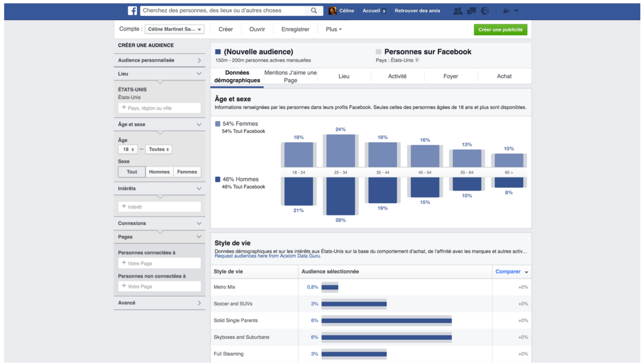Viewport: 642px width, 364px height.
Task: Select Full Steaming lifestyle row
Action: (x=371, y=354)
